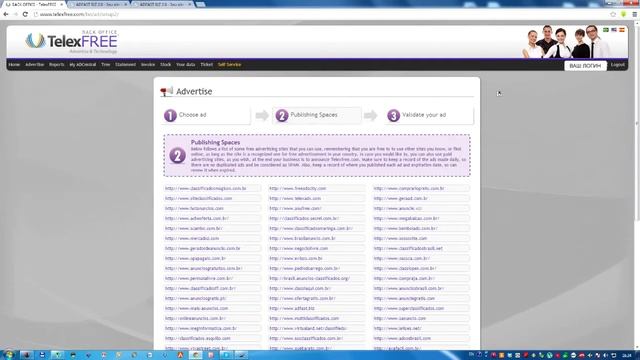Open the Reports menu item

(x=57, y=64)
